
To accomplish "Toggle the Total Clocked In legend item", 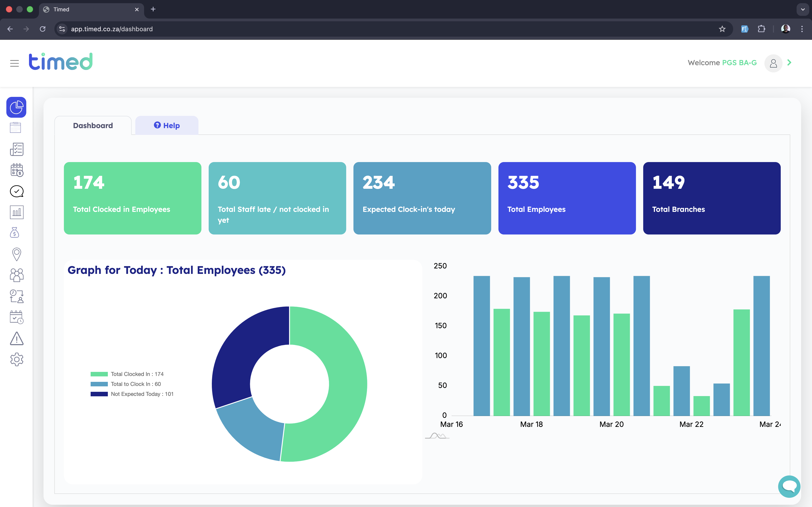I will coord(127,374).
